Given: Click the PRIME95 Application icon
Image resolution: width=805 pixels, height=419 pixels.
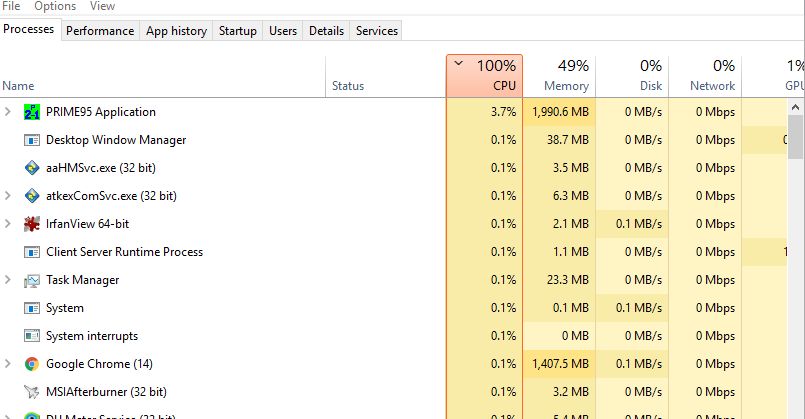Looking at the screenshot, I should click(x=32, y=112).
